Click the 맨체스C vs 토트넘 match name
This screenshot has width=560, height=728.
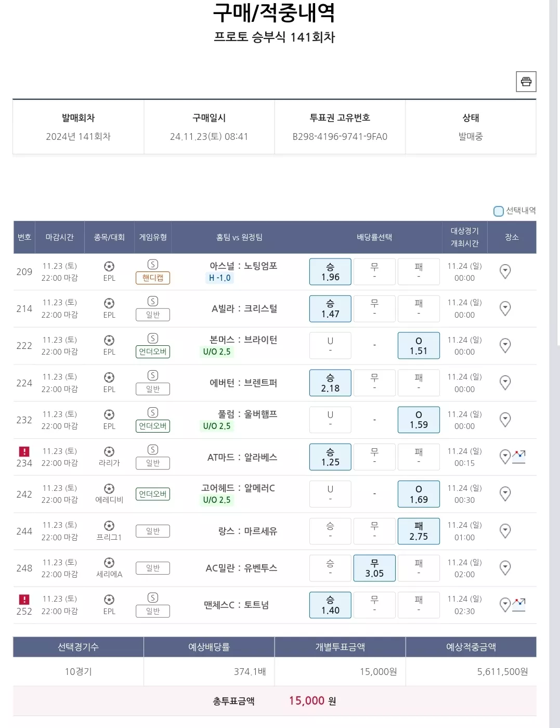click(x=237, y=605)
